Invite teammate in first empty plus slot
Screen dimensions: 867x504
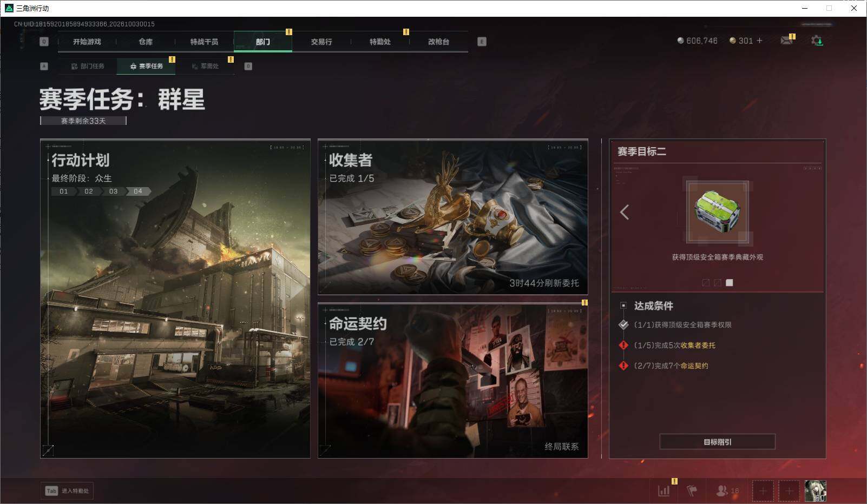pyautogui.click(x=763, y=491)
